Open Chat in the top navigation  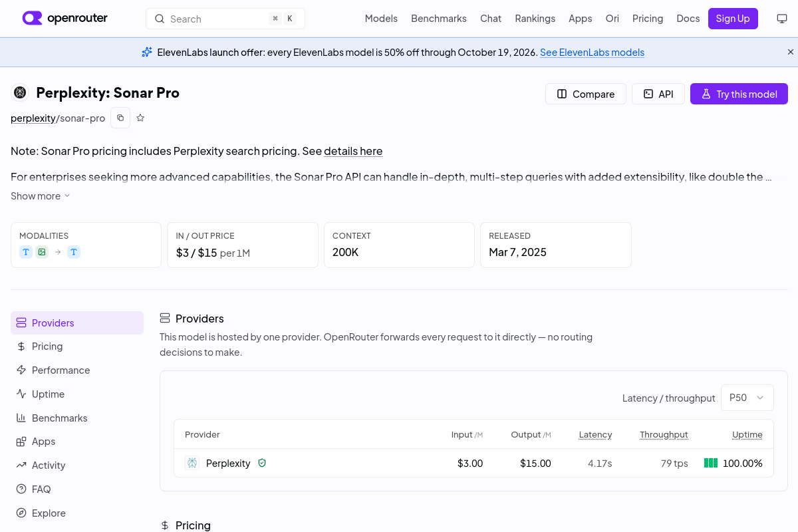pos(491,19)
